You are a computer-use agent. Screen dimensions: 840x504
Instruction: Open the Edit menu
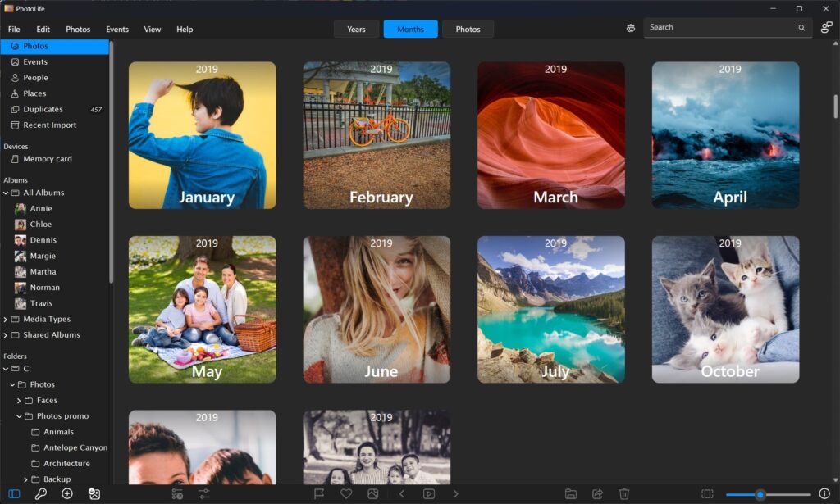tap(43, 30)
